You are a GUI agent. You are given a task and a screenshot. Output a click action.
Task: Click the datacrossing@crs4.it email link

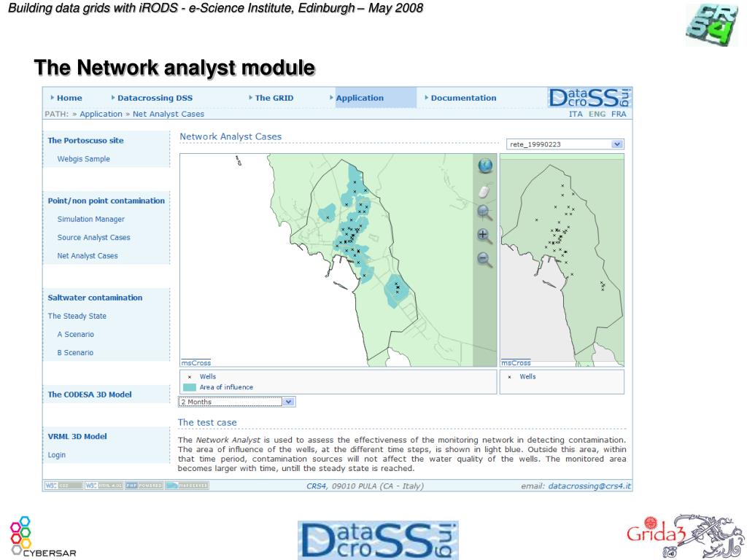point(589,486)
